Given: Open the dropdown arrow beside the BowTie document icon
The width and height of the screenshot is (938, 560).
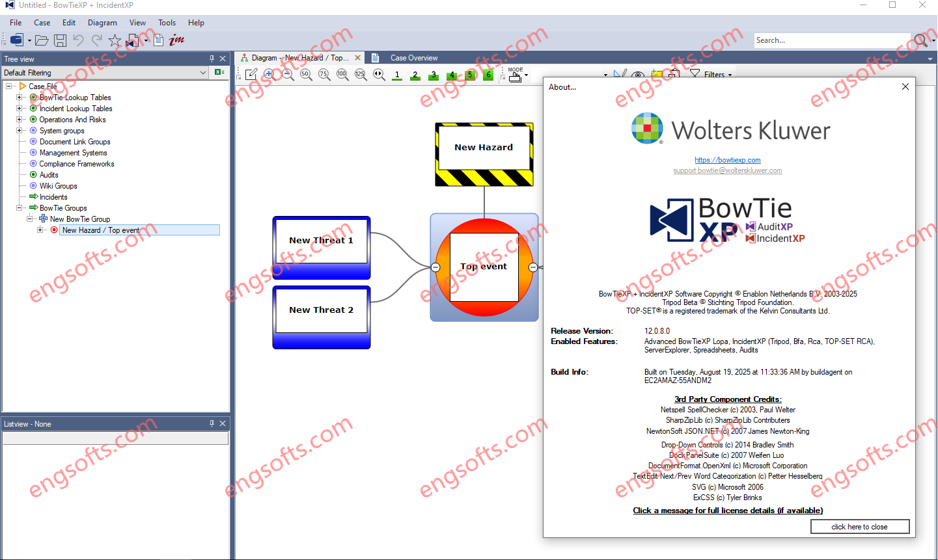Looking at the screenshot, I should point(146,40).
